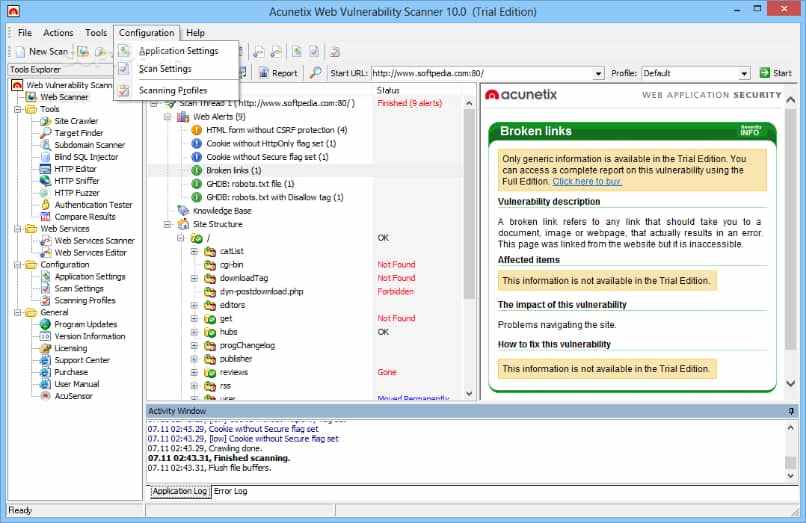Select GHDB: robots.txt with Disallow tag alert
Viewport: 806px width, 523px height.
[274, 197]
